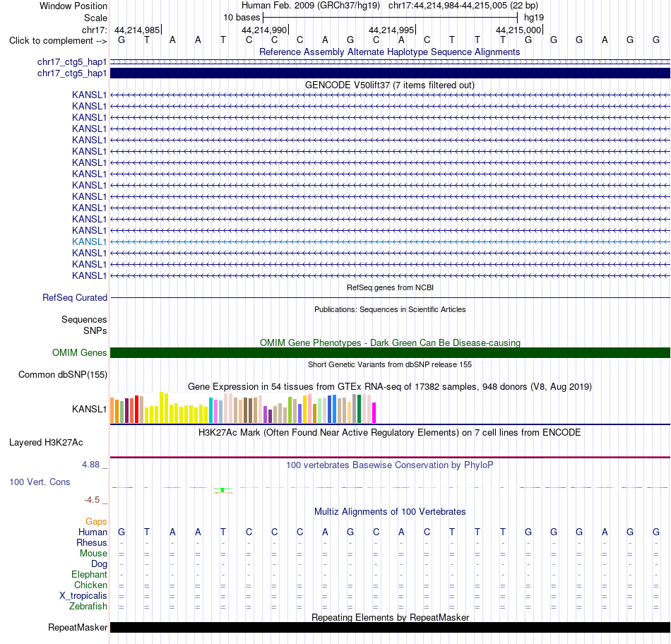Click the orange Gaps label
671x644 pixels.
(96, 521)
